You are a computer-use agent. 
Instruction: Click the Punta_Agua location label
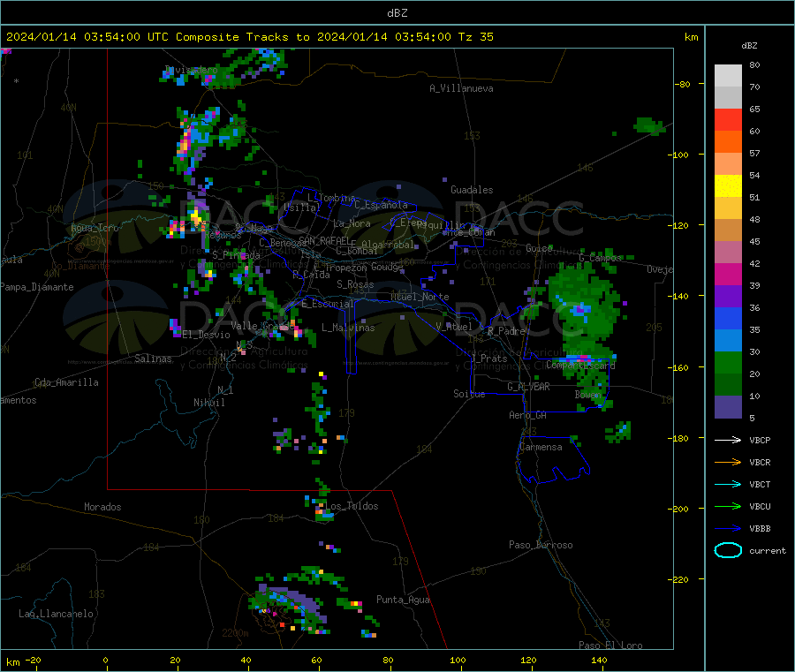click(403, 600)
